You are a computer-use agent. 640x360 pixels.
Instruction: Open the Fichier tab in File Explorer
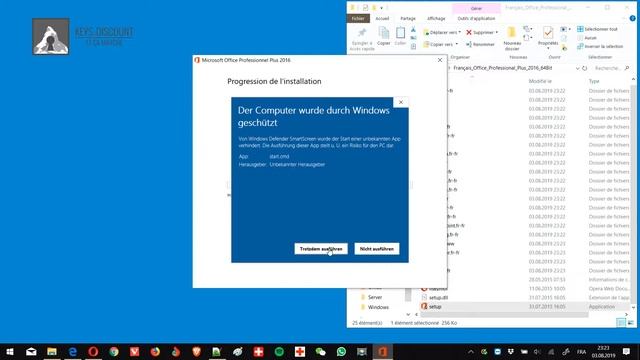(x=358, y=18)
